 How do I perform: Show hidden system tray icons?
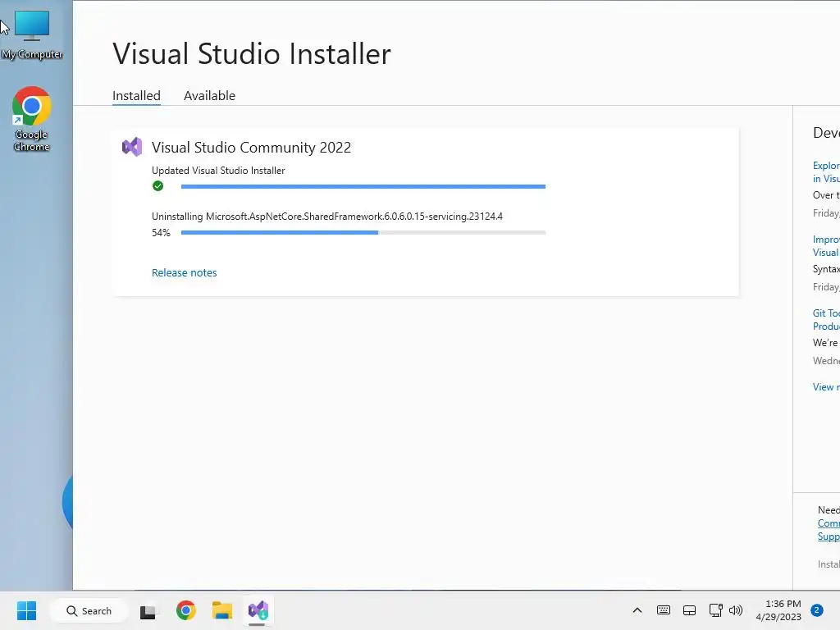pyautogui.click(x=637, y=610)
